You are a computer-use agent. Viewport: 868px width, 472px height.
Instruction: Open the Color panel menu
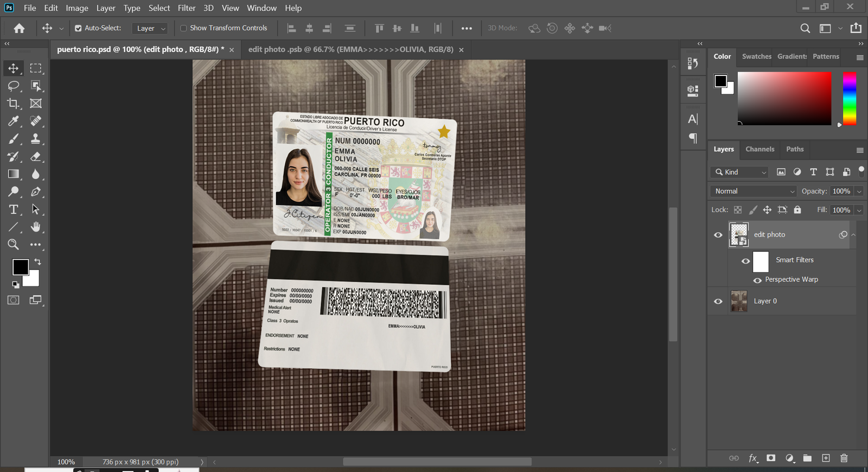click(860, 58)
